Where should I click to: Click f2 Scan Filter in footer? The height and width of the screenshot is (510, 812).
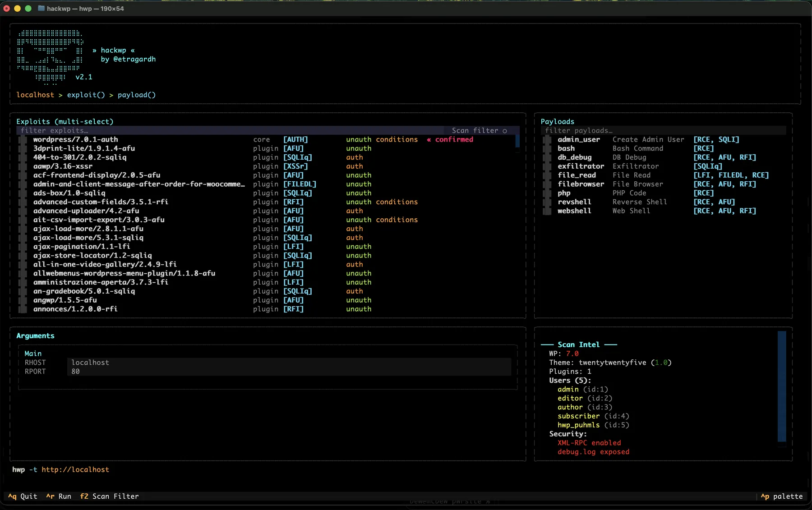[x=109, y=496]
